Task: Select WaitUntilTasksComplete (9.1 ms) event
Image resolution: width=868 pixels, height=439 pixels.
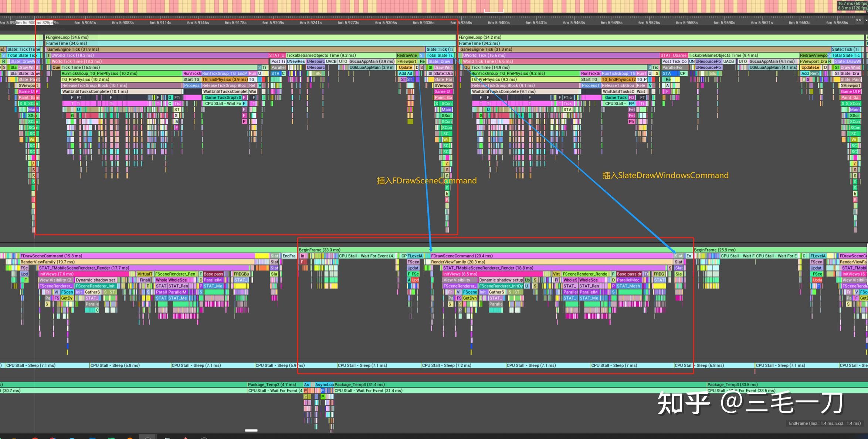Action: [x=518, y=92]
